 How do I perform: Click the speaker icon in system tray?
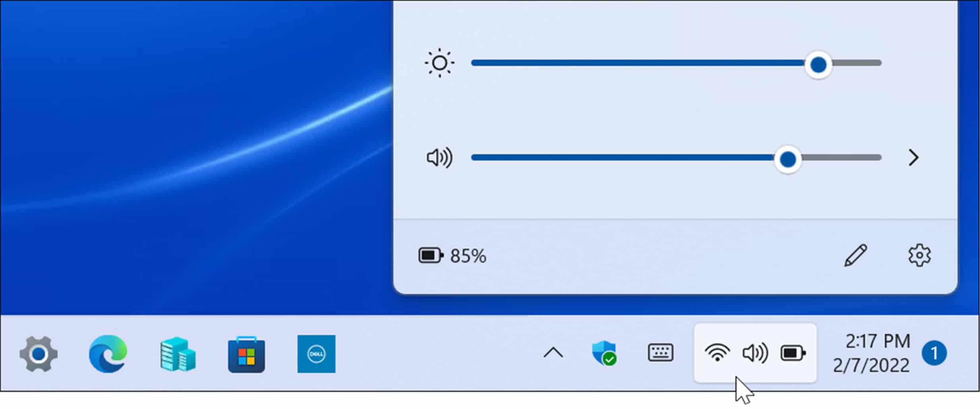754,353
